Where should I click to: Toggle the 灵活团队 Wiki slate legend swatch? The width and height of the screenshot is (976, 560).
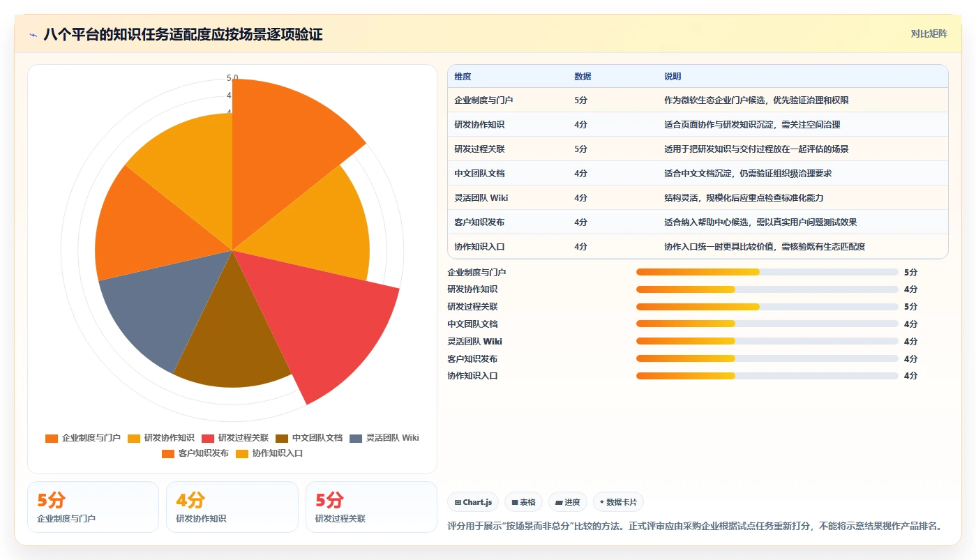[x=356, y=438]
